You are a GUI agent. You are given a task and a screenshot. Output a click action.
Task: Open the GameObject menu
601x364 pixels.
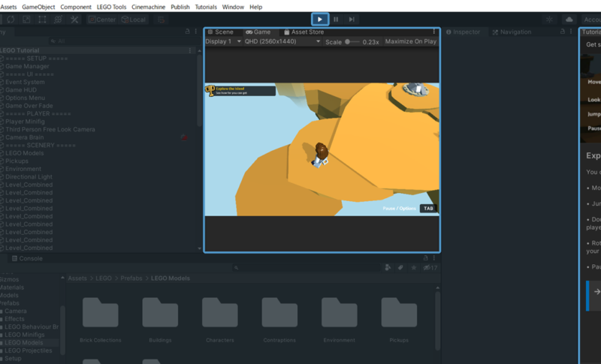click(38, 7)
